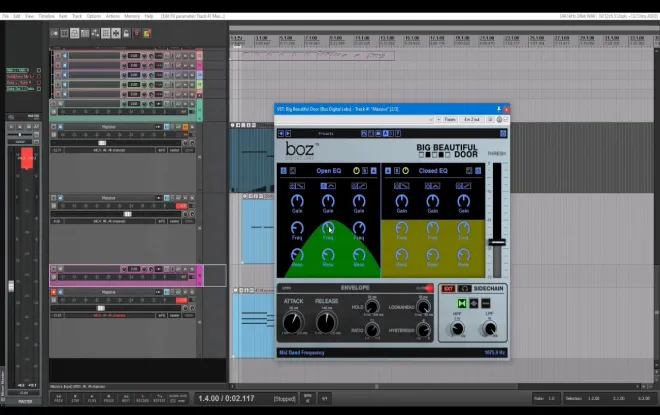The height and width of the screenshot is (415, 660).
Task: Click the metronome toolbar icon
Action: coord(136,33)
